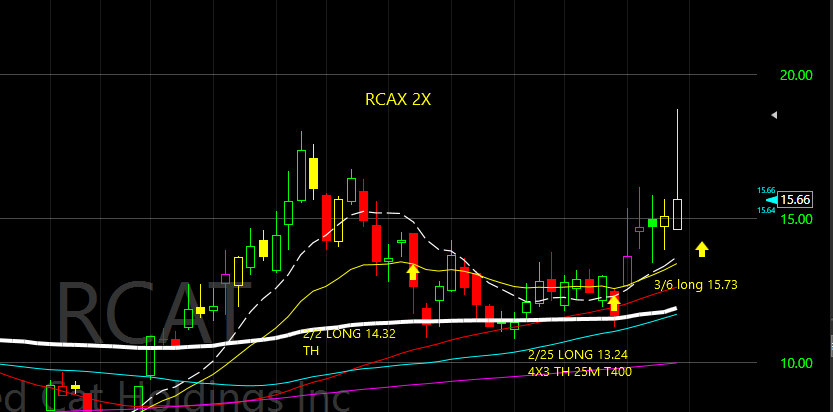Screen dimensions: 833x412
Task: Select the RCAX 2X chart annotation
Action: pyautogui.click(x=398, y=99)
